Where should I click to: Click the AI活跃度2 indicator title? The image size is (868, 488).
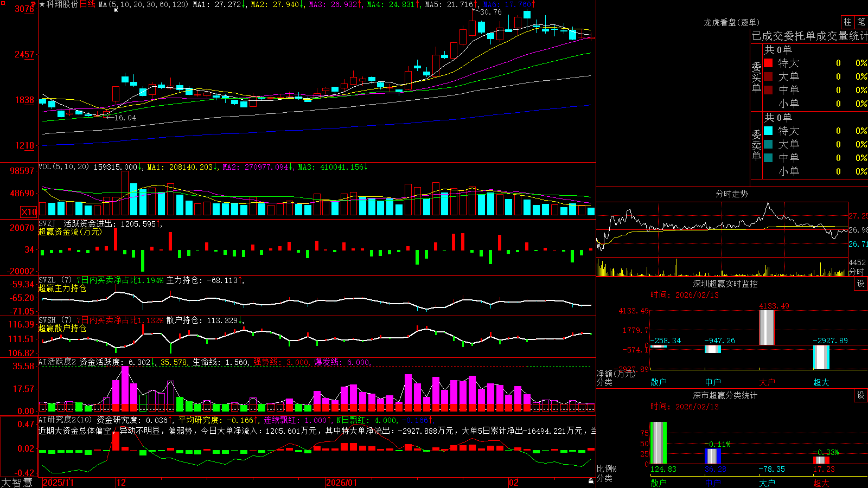click(x=58, y=362)
